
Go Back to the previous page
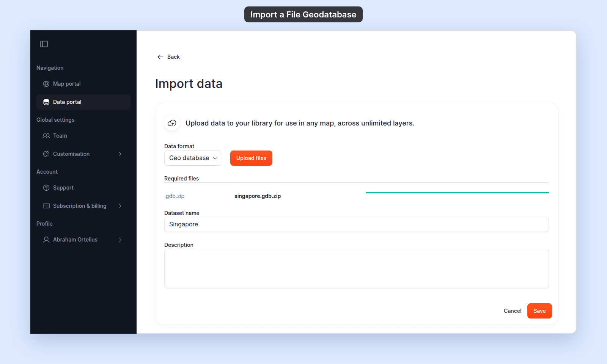coord(169,57)
